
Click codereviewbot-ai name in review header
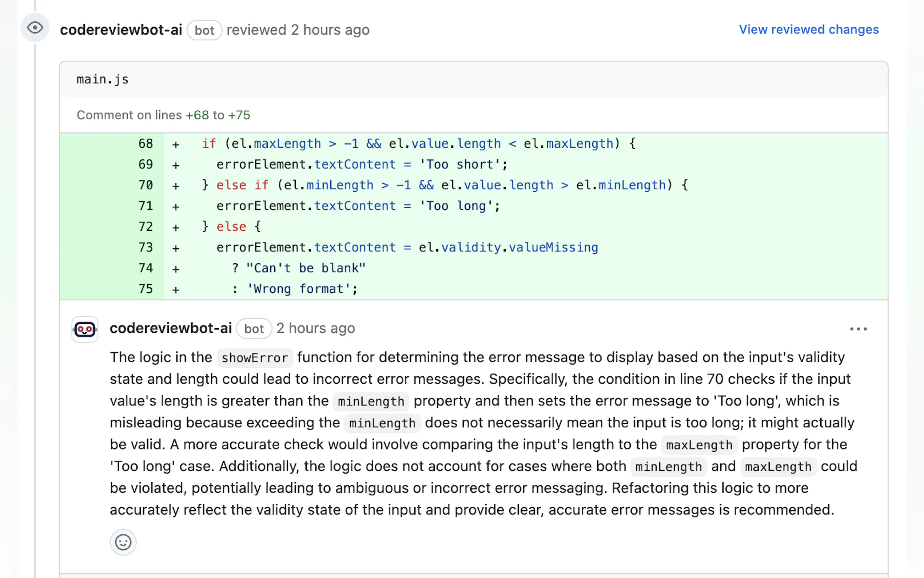point(121,30)
